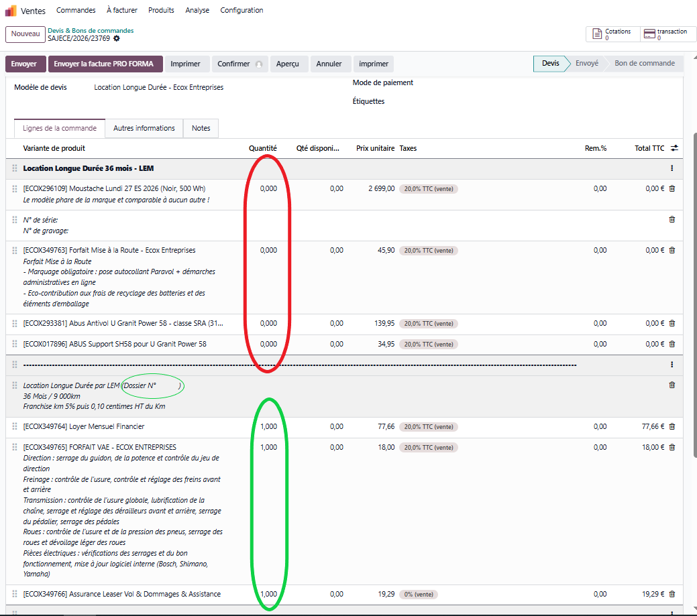Click the Envoyer button

tap(24, 64)
